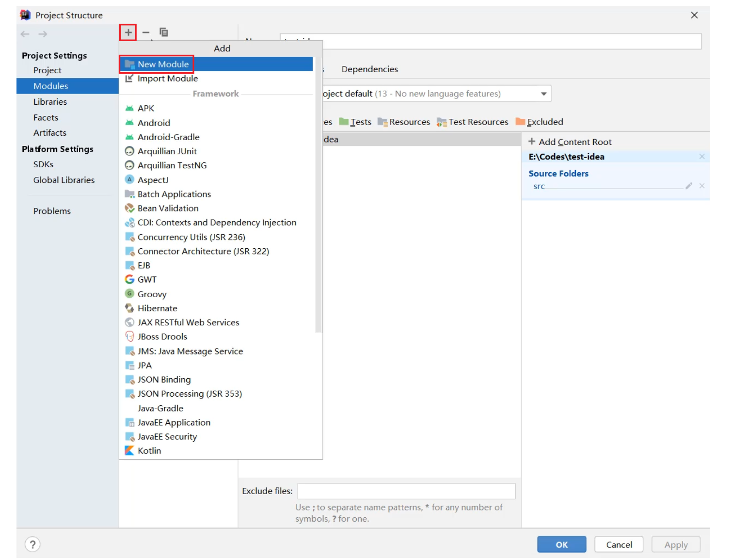This screenshot has height=560, width=732.
Task: Remove the src source folder with X
Action: (x=702, y=186)
